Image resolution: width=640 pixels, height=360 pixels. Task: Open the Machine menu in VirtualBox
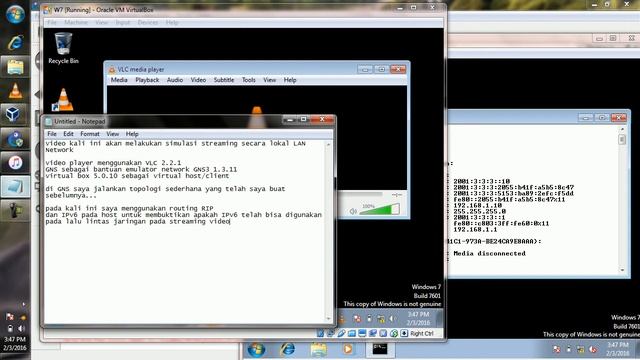click(76, 22)
